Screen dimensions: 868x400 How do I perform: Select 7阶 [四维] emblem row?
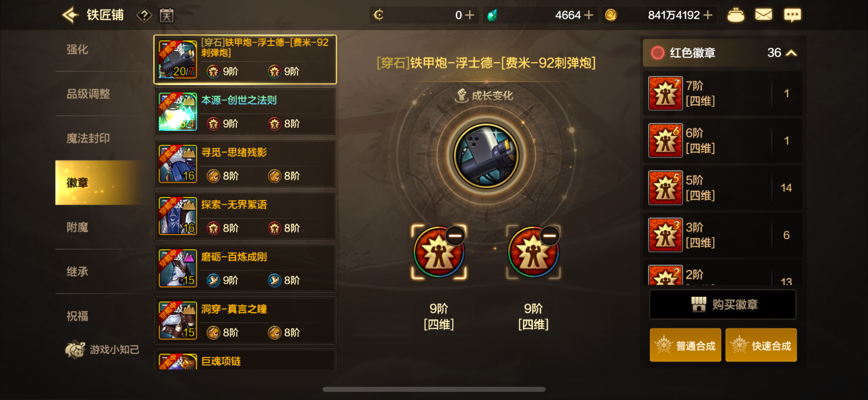[x=722, y=93]
